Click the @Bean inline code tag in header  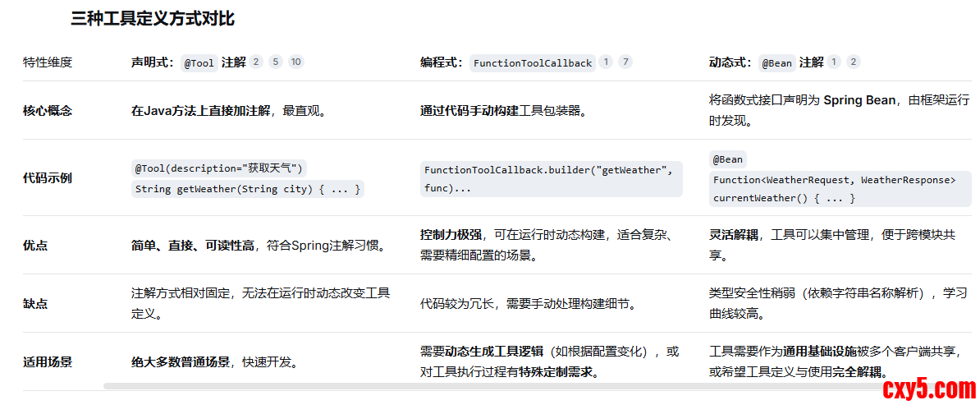pyautogui.click(x=776, y=62)
